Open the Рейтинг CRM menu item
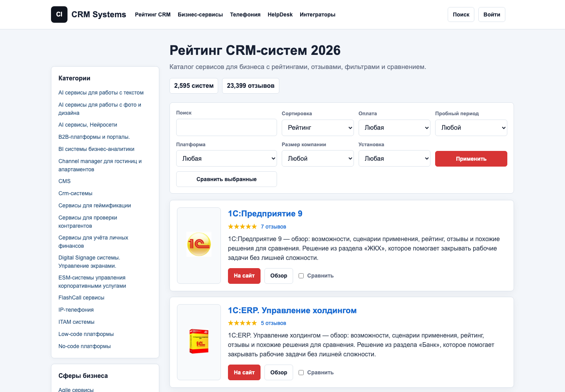The width and height of the screenshot is (565, 392). pyautogui.click(x=153, y=15)
